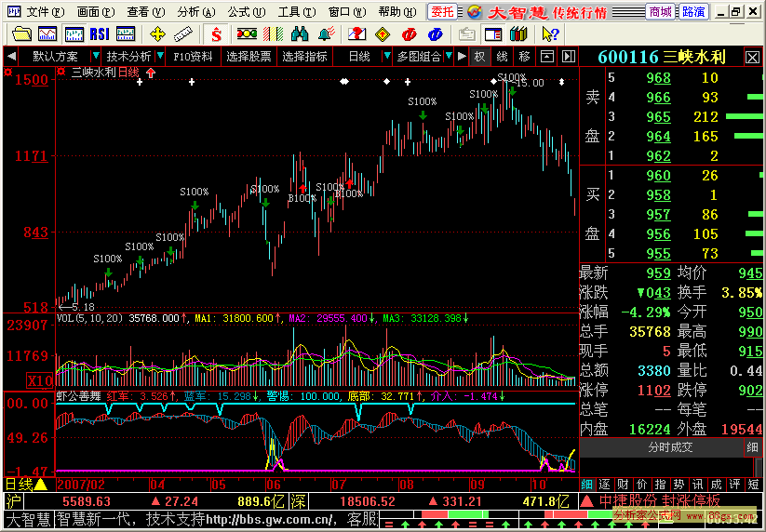Open the books library icon
This screenshot has width=766, height=532.
click(x=518, y=34)
